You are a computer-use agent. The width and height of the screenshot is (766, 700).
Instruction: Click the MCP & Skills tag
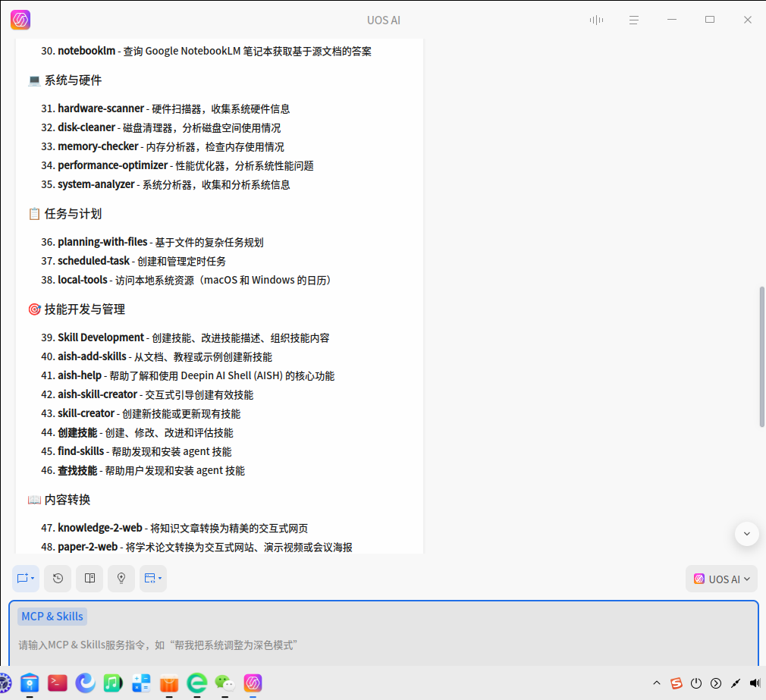coord(52,616)
